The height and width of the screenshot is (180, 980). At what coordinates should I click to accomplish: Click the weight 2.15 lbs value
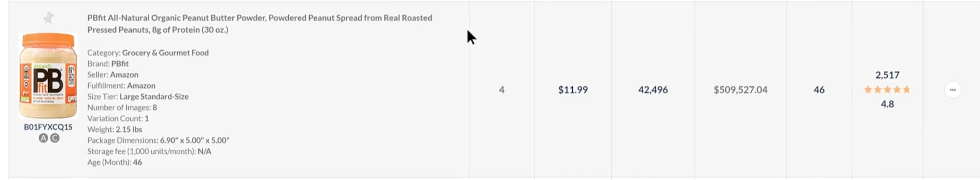click(x=129, y=129)
